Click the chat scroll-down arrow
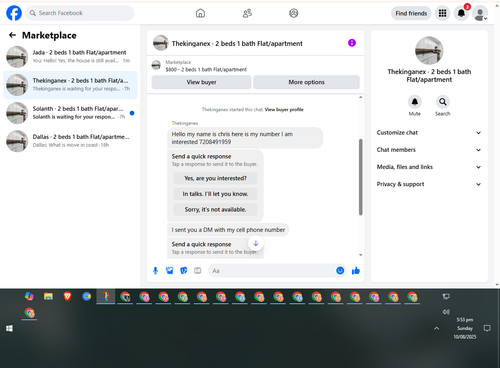 point(360,255)
